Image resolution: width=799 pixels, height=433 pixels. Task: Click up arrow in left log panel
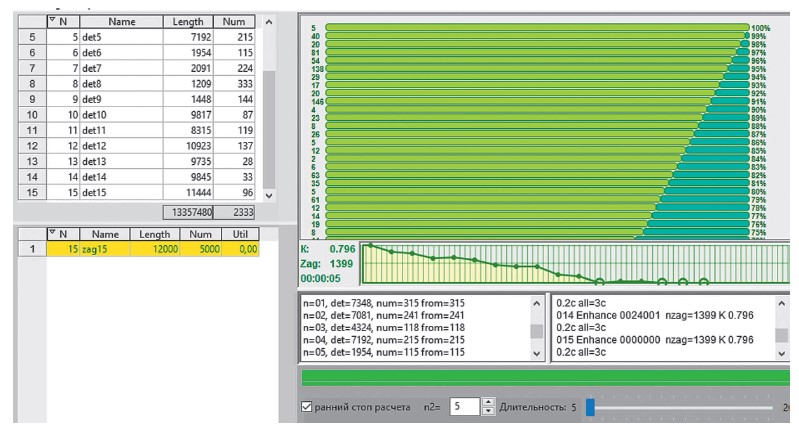click(x=537, y=301)
